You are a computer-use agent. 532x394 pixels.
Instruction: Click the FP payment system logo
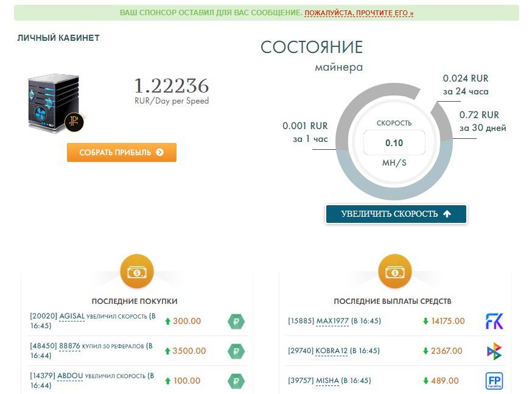pyautogui.click(x=494, y=381)
